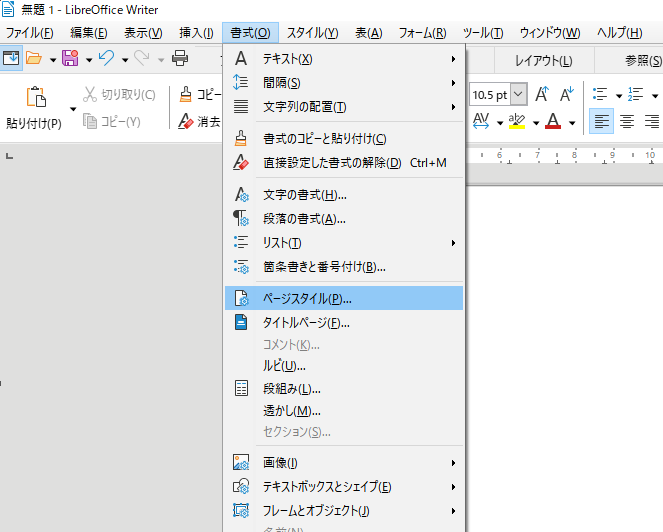The height and width of the screenshot is (532, 663).
Task: Open the font color dropdown arrow
Action: [572, 123]
